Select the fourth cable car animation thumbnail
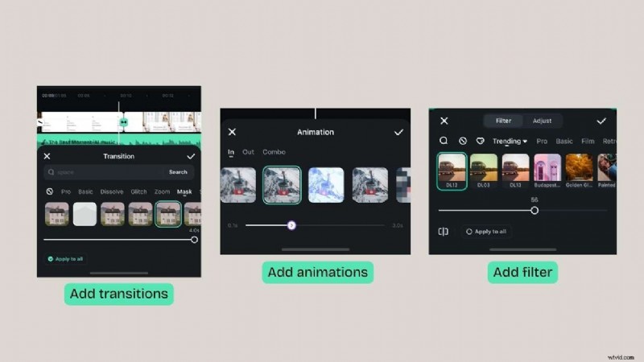The width and height of the screenshot is (644, 362). point(370,185)
